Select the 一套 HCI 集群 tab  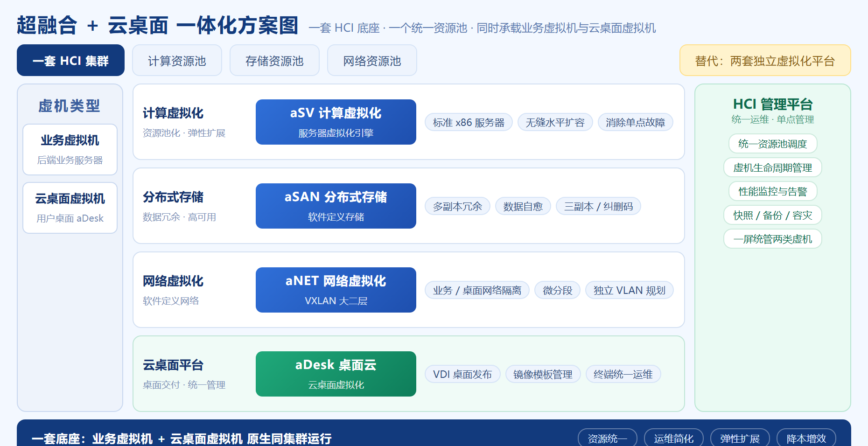(x=70, y=60)
